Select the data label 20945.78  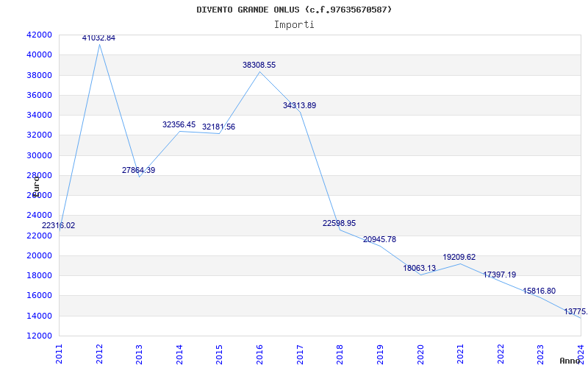(379, 240)
